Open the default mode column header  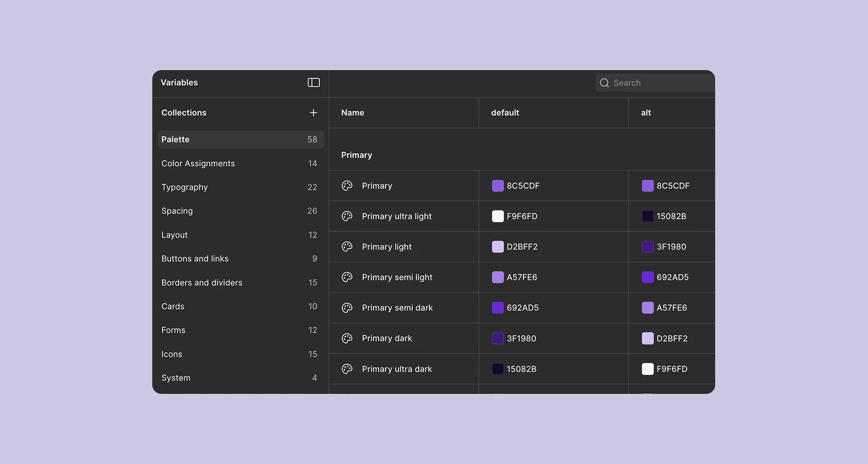click(505, 112)
